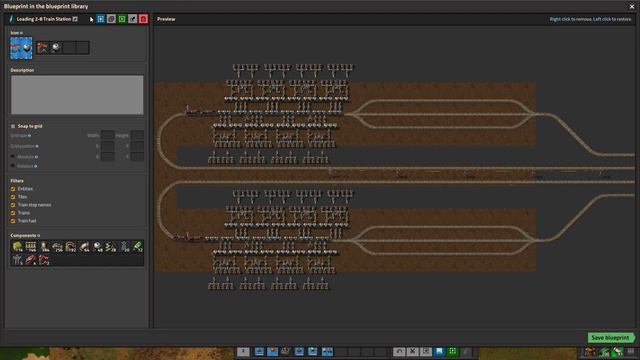
Task: Click the sixth component icon showing 64
Action: pos(84,247)
